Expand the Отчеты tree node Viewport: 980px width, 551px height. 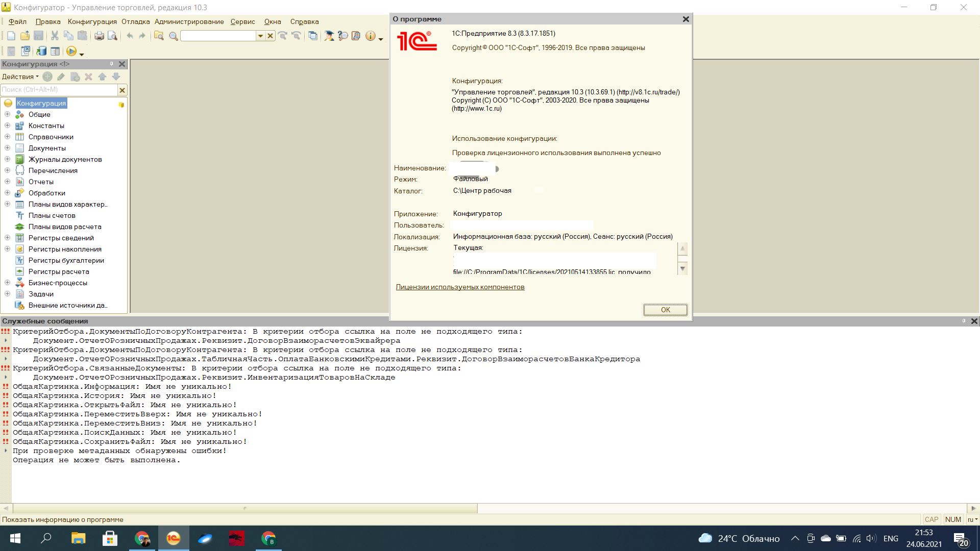click(7, 182)
